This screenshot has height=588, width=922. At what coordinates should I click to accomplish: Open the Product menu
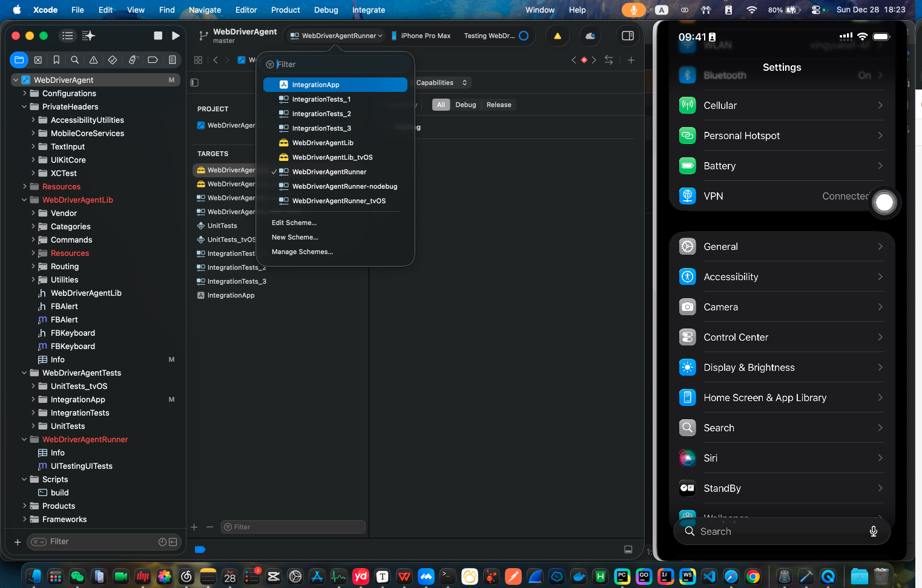pos(286,10)
